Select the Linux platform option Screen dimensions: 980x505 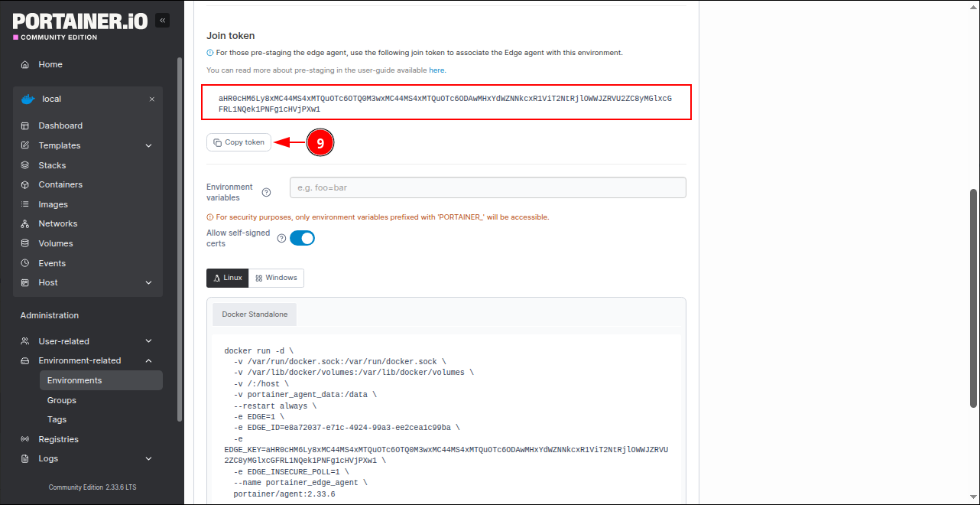tap(228, 278)
